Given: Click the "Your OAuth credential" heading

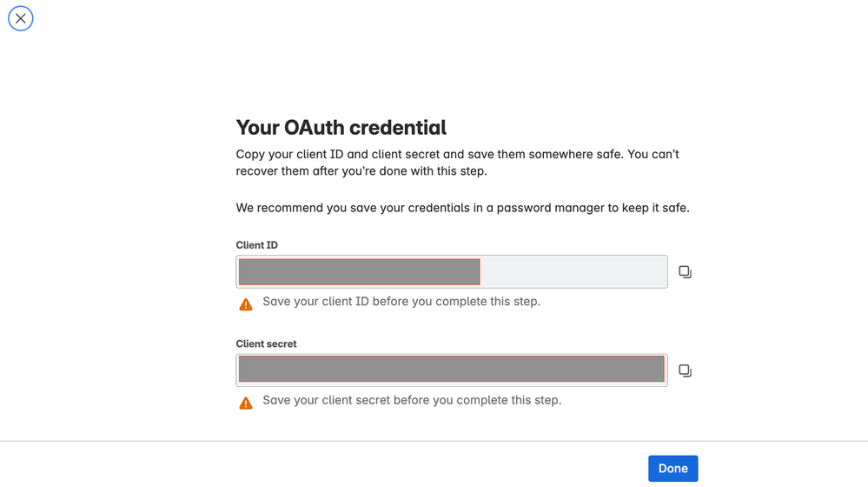Looking at the screenshot, I should (341, 127).
